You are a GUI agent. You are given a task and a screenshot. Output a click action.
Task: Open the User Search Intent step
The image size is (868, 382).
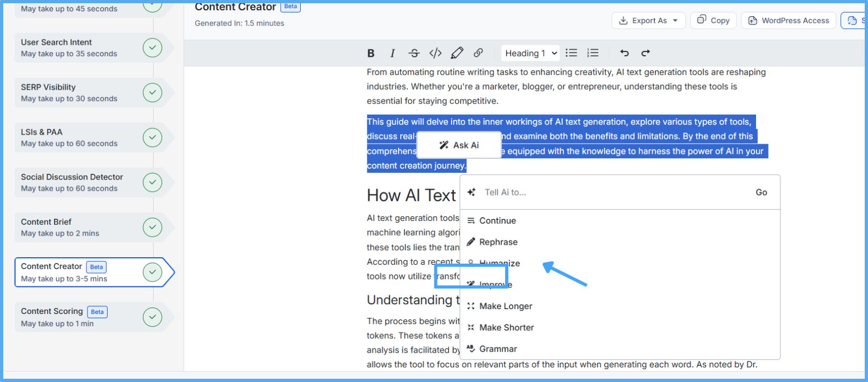(x=94, y=48)
